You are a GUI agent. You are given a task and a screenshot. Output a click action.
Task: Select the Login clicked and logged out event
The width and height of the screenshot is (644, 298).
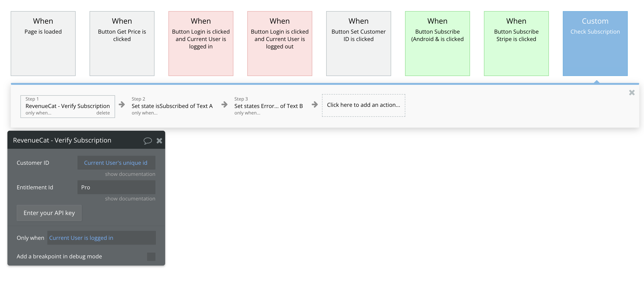pos(280,44)
